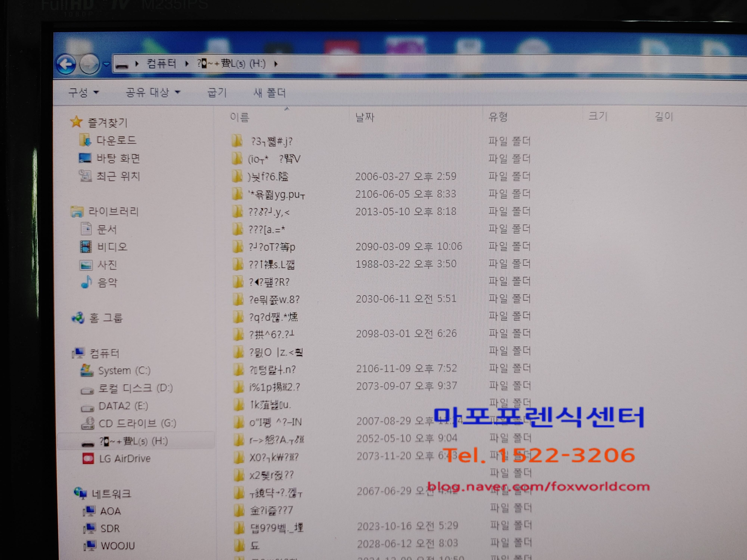Click the date 1988-03-22 오후 3:50
Screen dimensions: 747x560
click(406, 264)
